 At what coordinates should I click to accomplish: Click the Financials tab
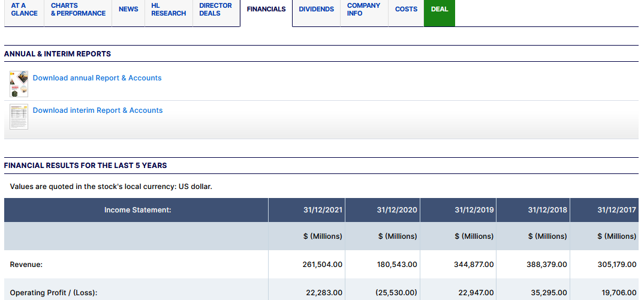[266, 10]
